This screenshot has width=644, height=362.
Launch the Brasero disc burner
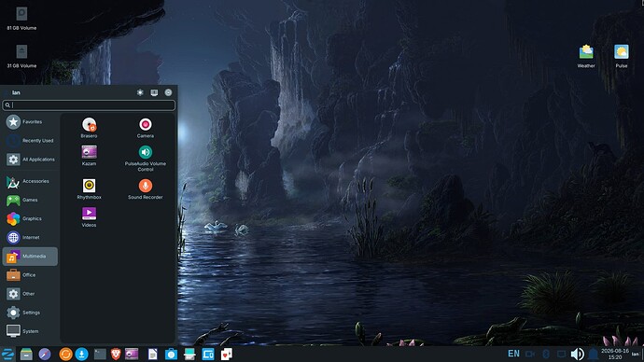coord(89,128)
